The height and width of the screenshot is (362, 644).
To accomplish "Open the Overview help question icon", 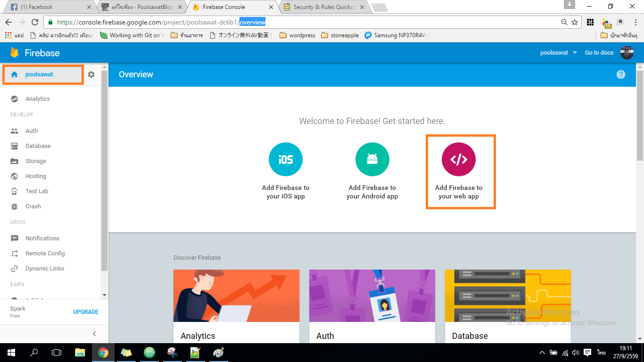I will 621,74.
